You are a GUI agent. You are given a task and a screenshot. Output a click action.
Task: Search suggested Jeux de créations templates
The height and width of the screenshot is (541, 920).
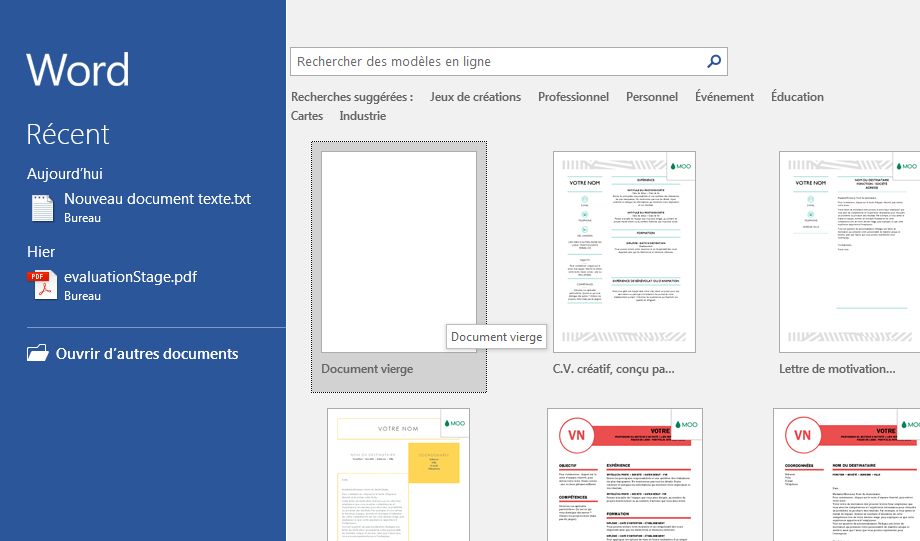[x=475, y=97]
